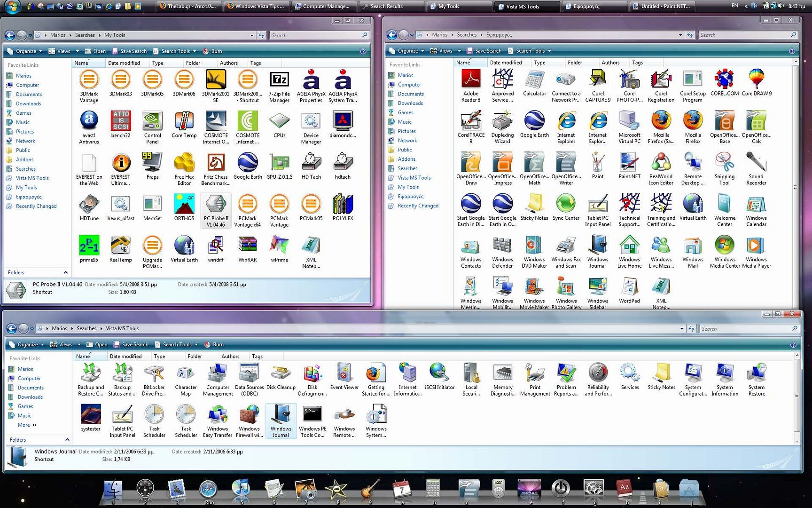Viewport: 812px width, 508px height.
Task: Select Snipping Tool icon
Action: [x=725, y=169]
